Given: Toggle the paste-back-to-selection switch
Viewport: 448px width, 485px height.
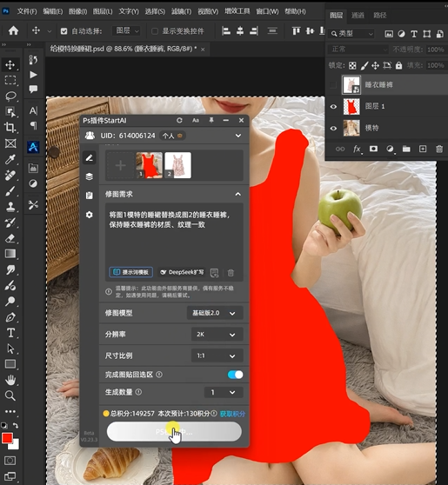Looking at the screenshot, I should [235, 375].
